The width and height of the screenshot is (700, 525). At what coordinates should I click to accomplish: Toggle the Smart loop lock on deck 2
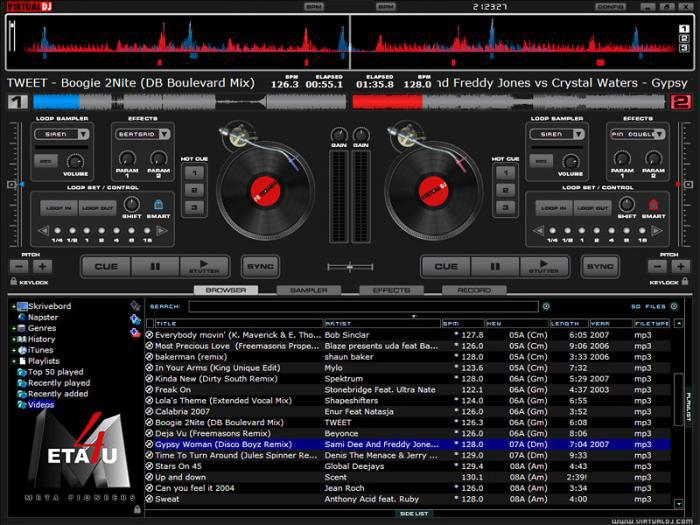[654, 205]
